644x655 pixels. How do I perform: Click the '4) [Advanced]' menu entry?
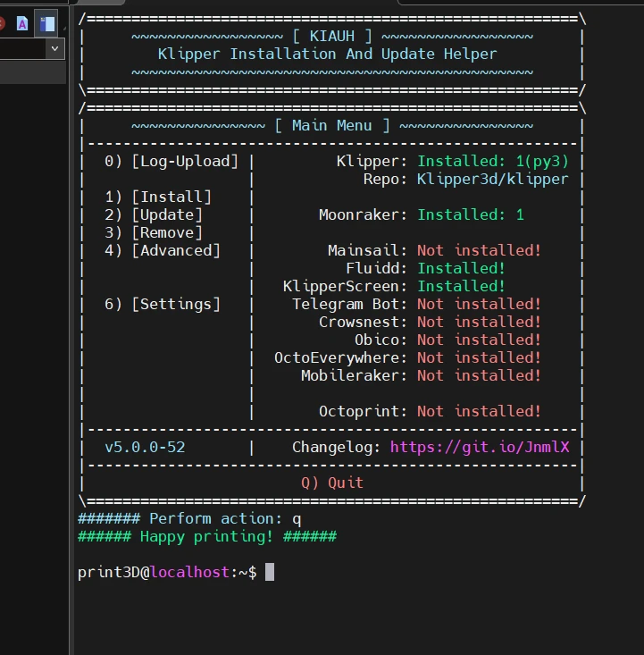click(x=163, y=250)
